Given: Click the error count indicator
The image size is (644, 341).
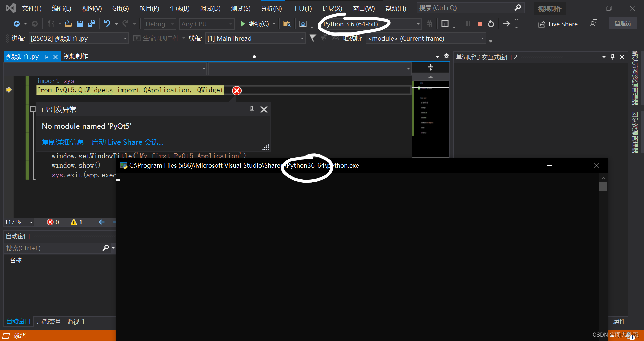Looking at the screenshot, I should (x=53, y=222).
